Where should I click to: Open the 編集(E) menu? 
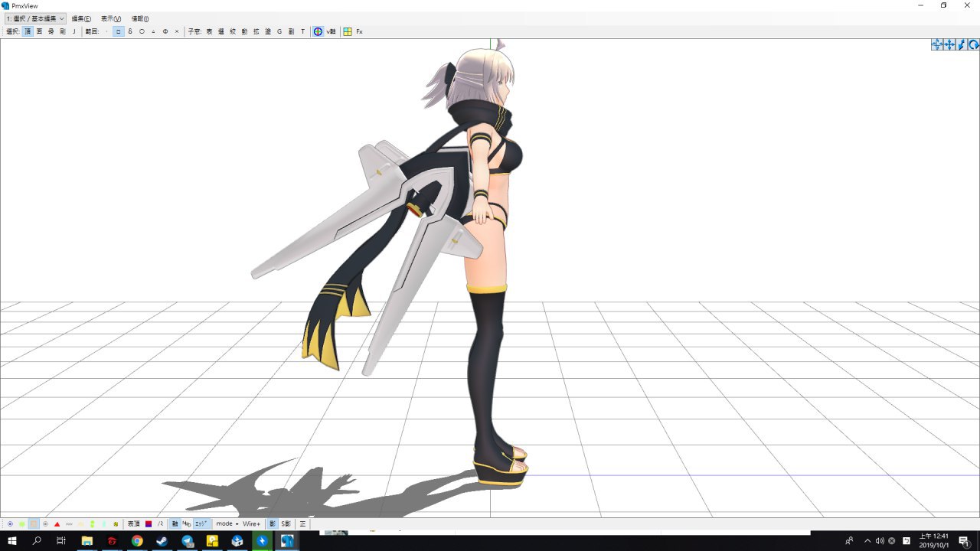pos(81,18)
